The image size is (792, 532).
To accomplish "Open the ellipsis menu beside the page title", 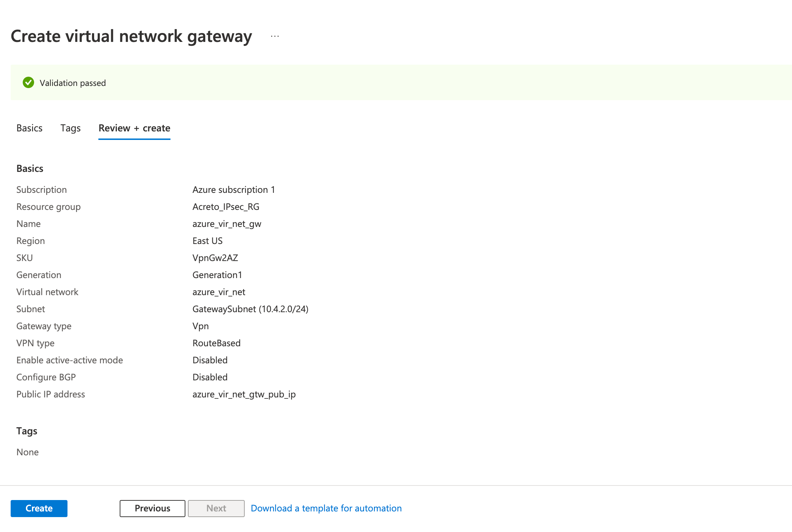I will (275, 36).
